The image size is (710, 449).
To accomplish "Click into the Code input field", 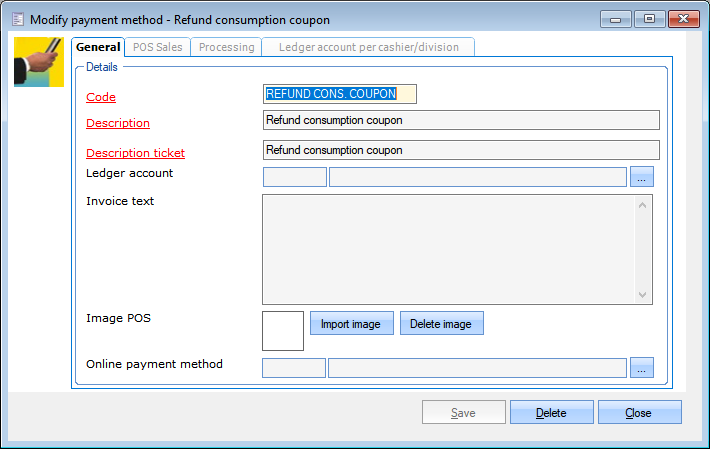I will (x=339, y=94).
